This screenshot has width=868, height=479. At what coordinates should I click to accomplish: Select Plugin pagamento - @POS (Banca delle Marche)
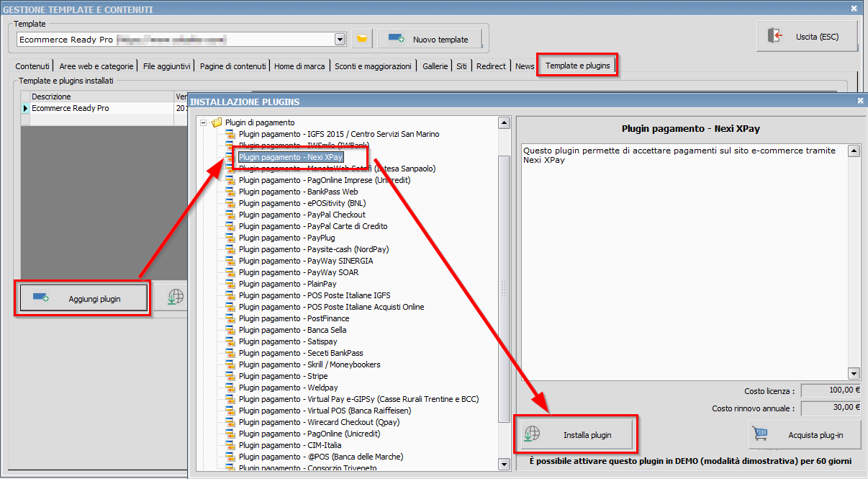[x=321, y=457]
